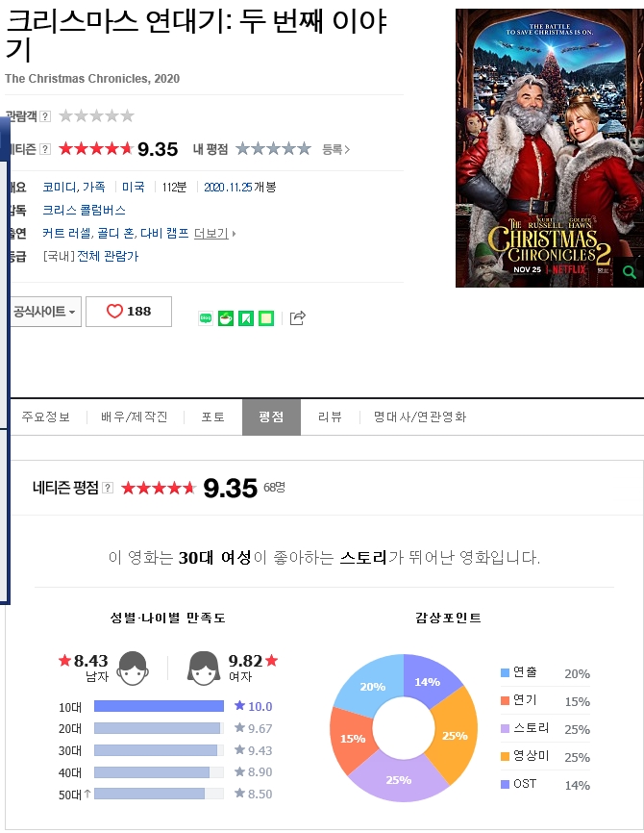
Task: Open director link 크리스 콜럼버스
Action: [84, 210]
